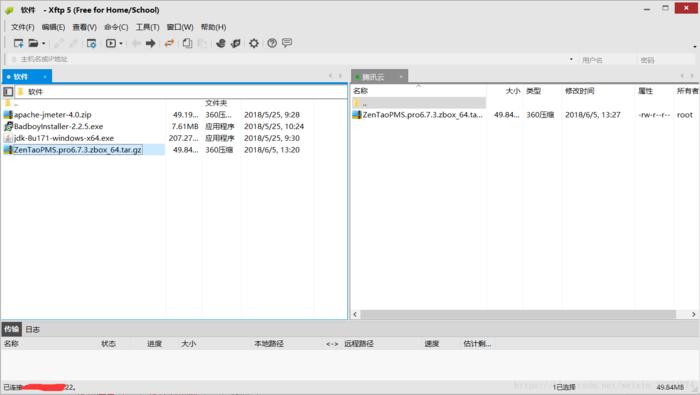Click the 远程路径 column header
Screen dimensions: 700x395
(358, 344)
